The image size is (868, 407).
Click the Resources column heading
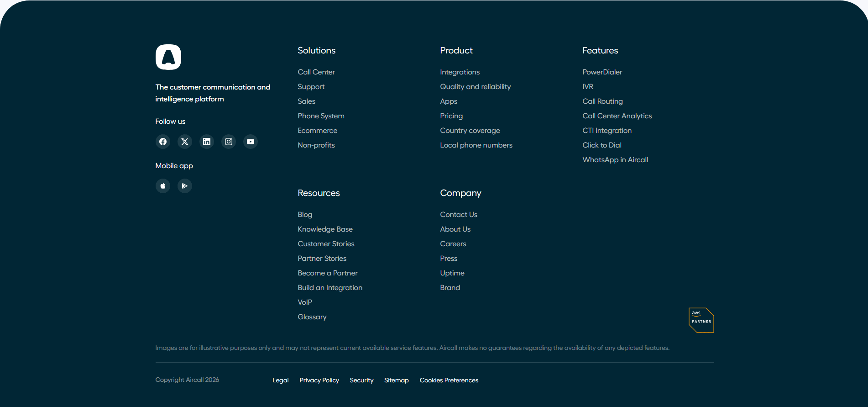(x=319, y=193)
